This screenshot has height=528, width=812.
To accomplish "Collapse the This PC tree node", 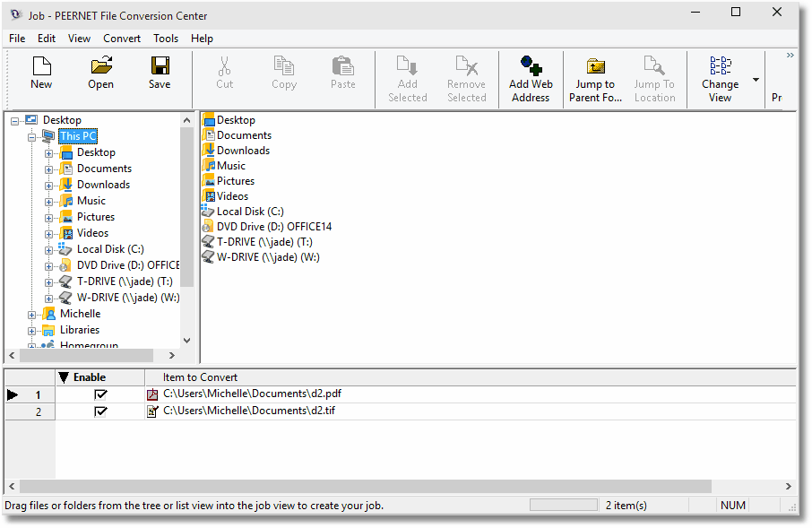I will coord(32,137).
